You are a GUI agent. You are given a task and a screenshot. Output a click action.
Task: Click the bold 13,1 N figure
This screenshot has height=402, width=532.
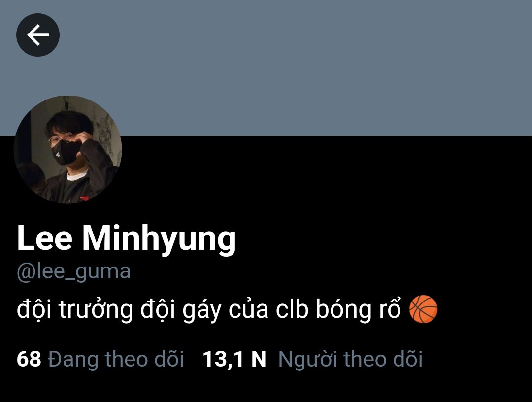(234, 359)
